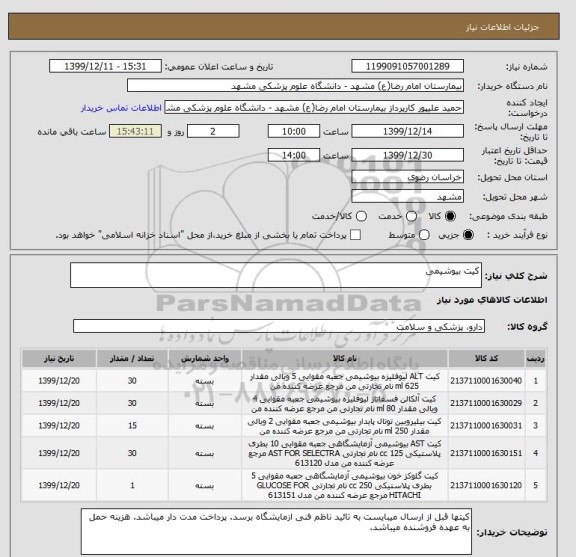Screen dimensions: 576x557
Task: Click the validity time field 14:00
Action: click(294, 155)
